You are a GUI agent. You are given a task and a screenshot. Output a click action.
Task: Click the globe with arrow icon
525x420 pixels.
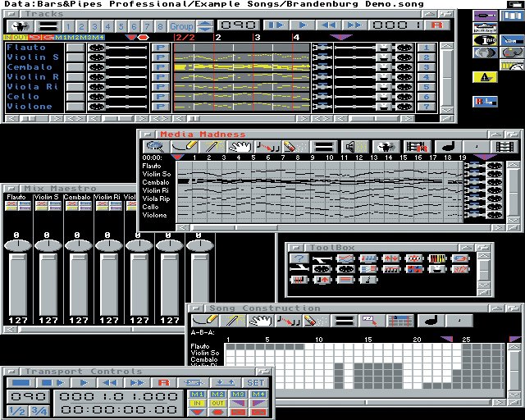(485, 52)
